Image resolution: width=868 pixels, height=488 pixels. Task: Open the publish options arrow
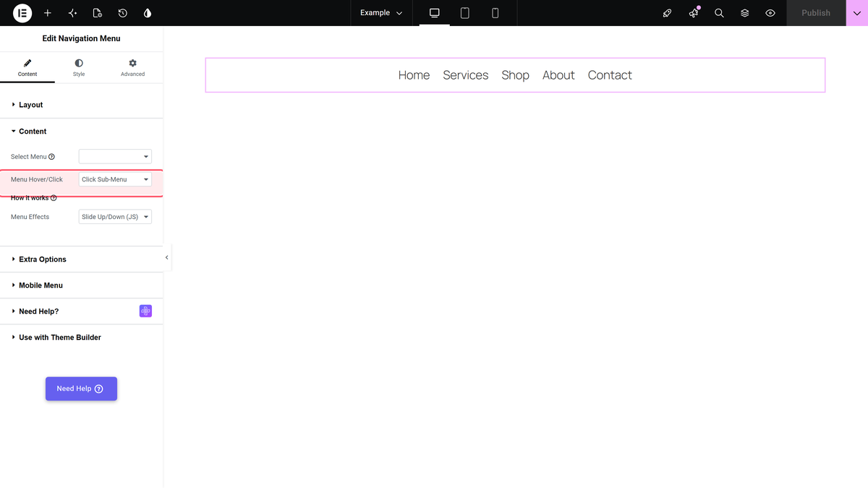pyautogui.click(x=857, y=13)
